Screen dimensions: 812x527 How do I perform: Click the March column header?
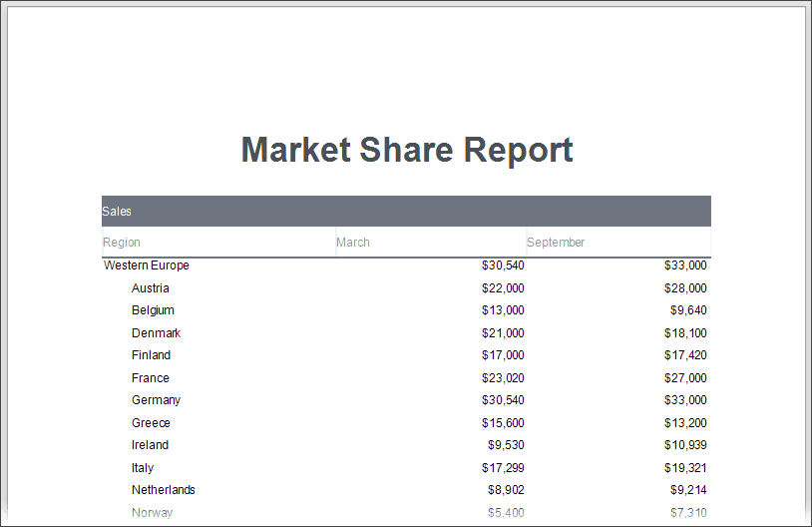pyautogui.click(x=353, y=243)
